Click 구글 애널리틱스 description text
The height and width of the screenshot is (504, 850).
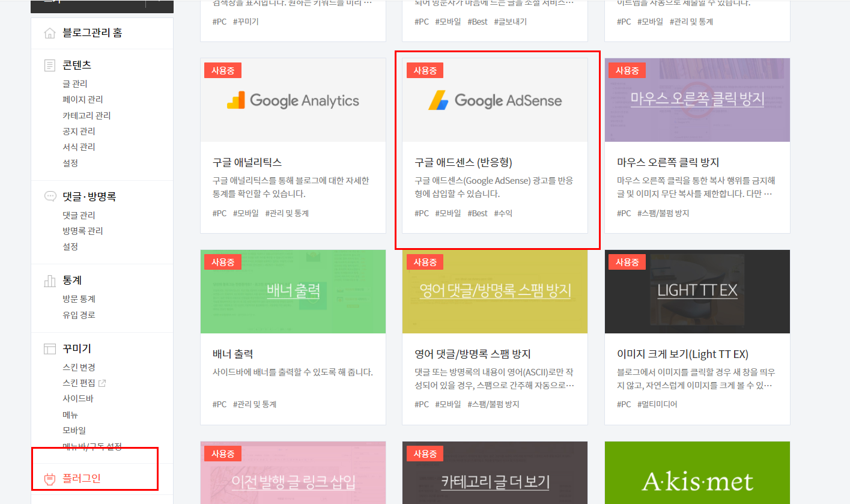pos(291,187)
